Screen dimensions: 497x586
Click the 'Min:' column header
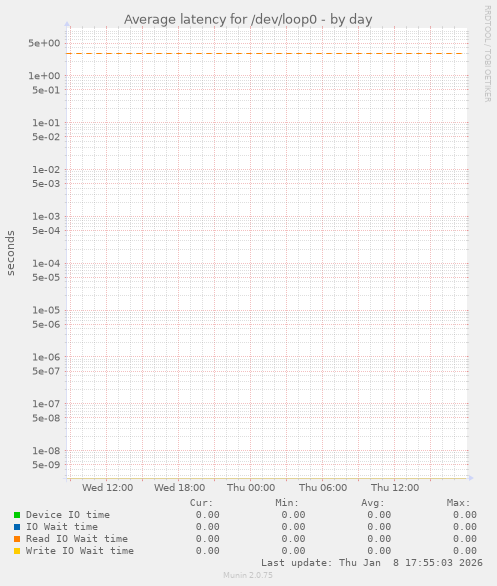(287, 503)
